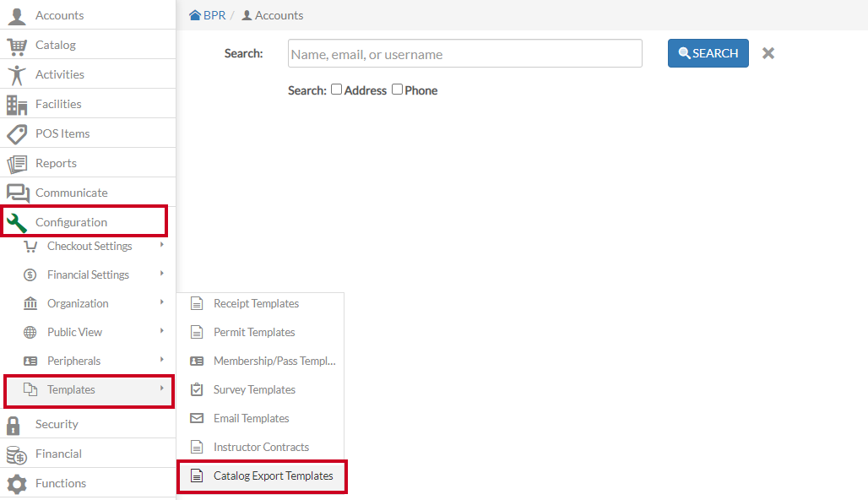Click the Accounts breadcrumb person icon
The height and width of the screenshot is (500, 868).
tap(247, 15)
